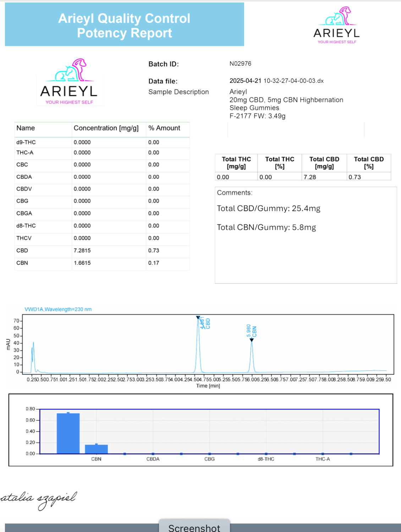
Task: Select the Screenshot tab
Action: coord(194,527)
